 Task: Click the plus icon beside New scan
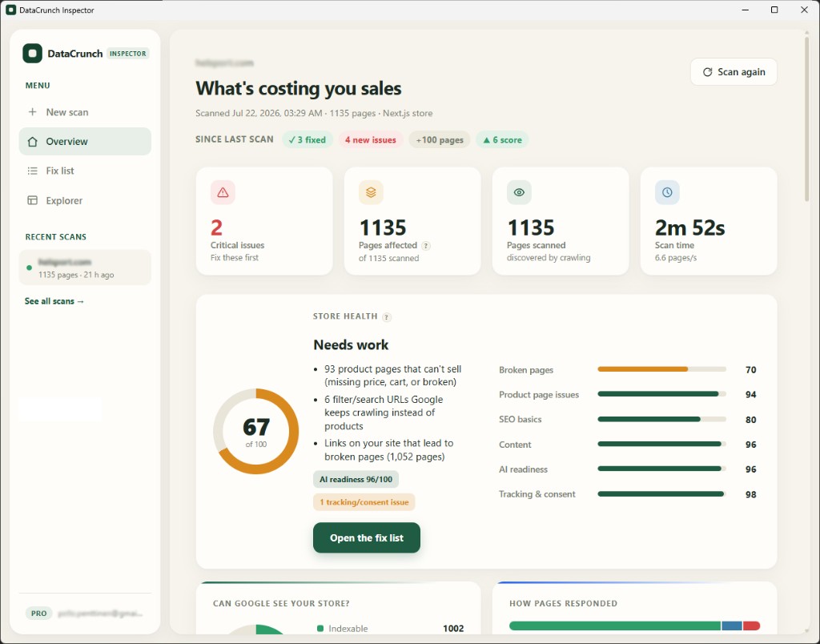tap(32, 112)
